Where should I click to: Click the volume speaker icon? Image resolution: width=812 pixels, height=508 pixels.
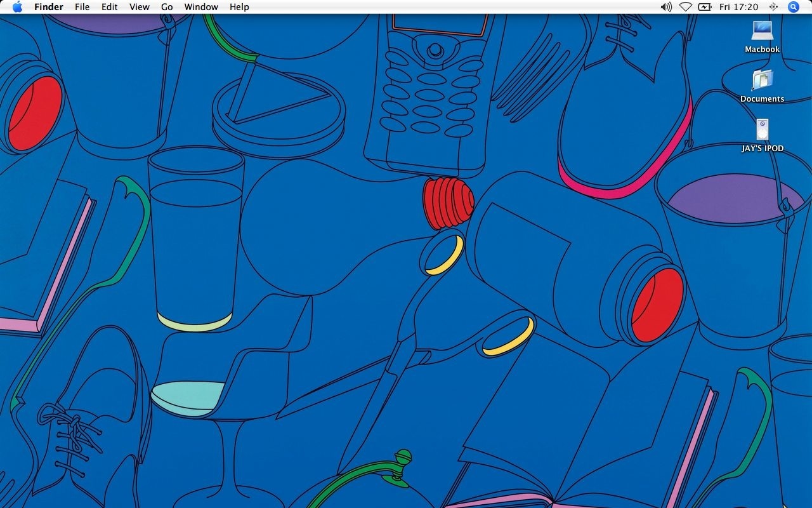[x=666, y=7]
